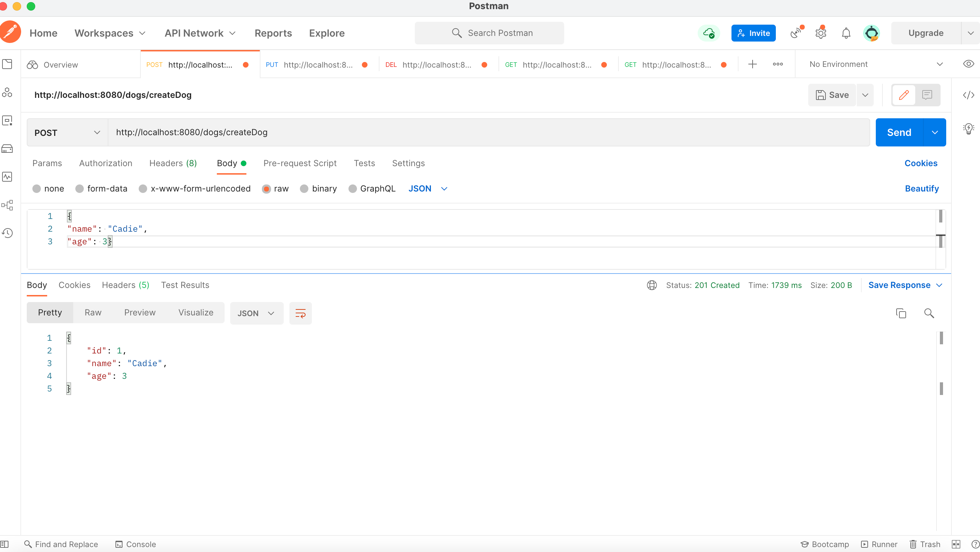Open the Mock Servers sidebar icon
The image size is (980, 552).
click(7, 149)
